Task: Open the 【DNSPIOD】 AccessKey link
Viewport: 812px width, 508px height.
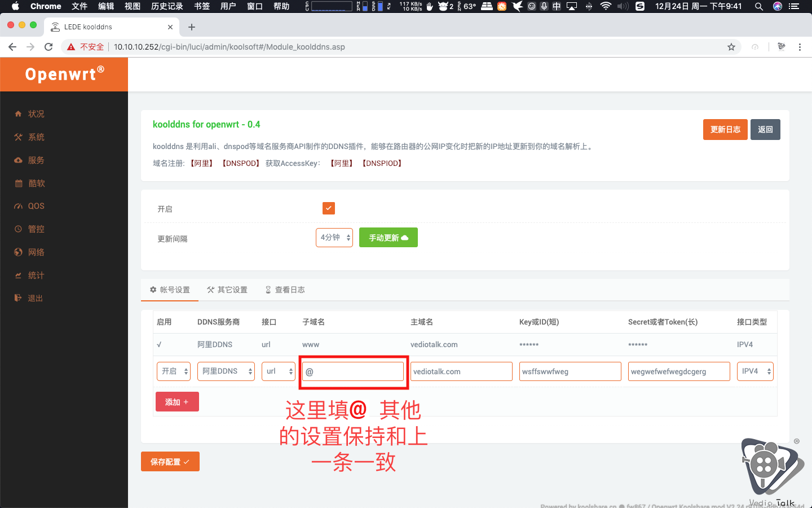Action: [x=382, y=163]
